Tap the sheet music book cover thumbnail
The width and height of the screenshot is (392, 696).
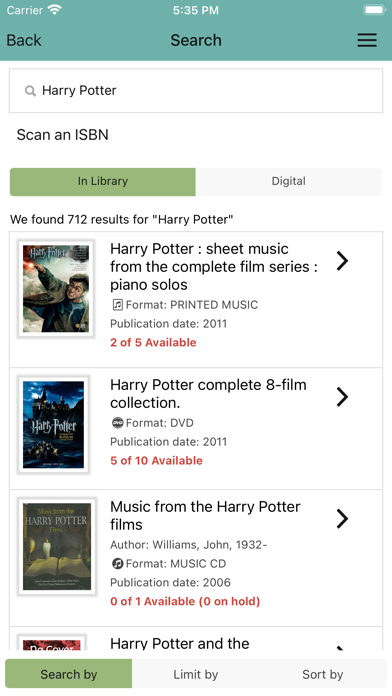(56, 289)
